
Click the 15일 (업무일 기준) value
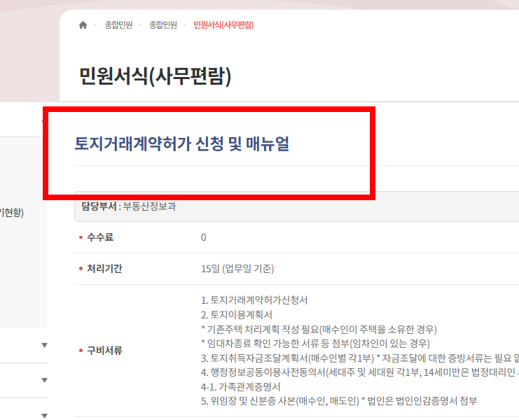[x=237, y=269]
